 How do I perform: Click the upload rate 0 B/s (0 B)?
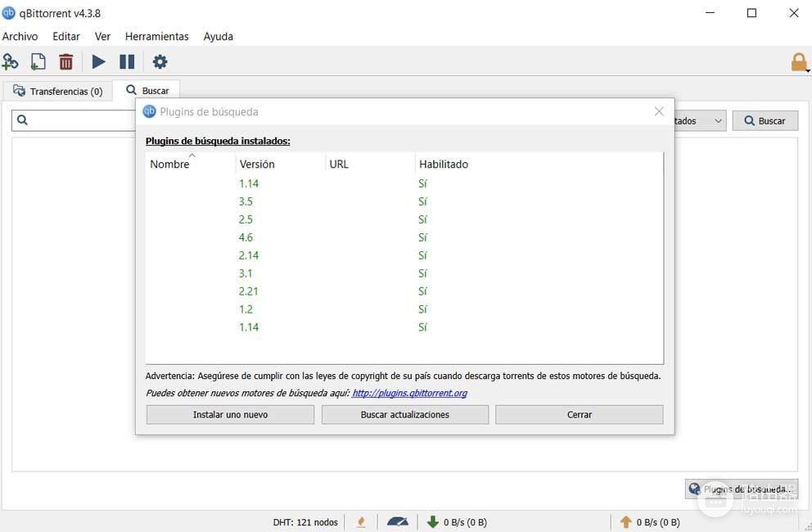[x=658, y=522]
